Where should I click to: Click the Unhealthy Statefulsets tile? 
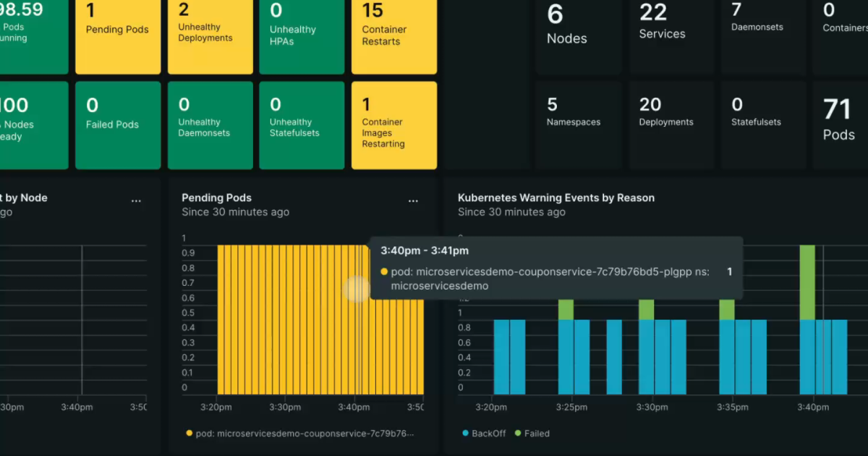tap(302, 124)
